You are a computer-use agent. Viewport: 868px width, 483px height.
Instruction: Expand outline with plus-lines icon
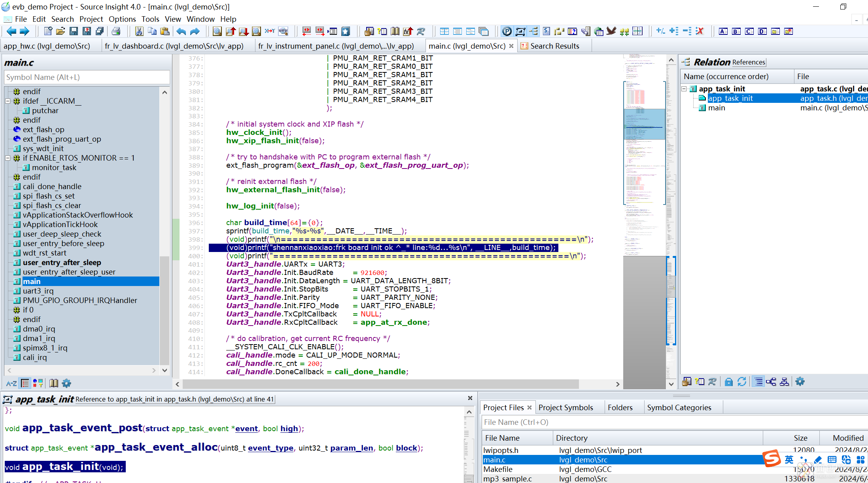[x=674, y=31]
